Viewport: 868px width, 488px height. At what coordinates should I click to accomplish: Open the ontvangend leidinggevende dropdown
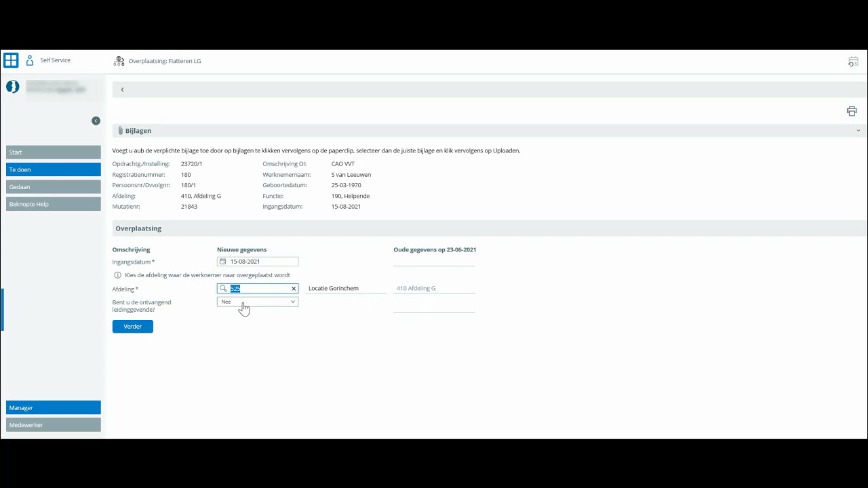[258, 302]
